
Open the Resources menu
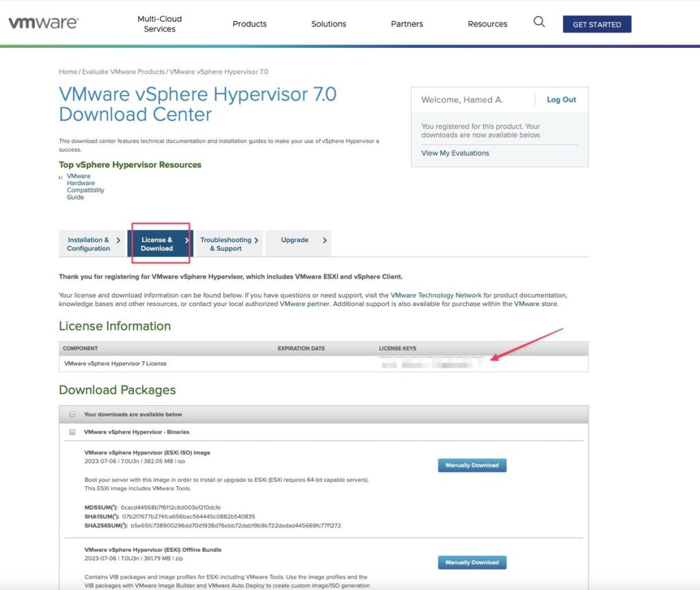pyautogui.click(x=487, y=24)
